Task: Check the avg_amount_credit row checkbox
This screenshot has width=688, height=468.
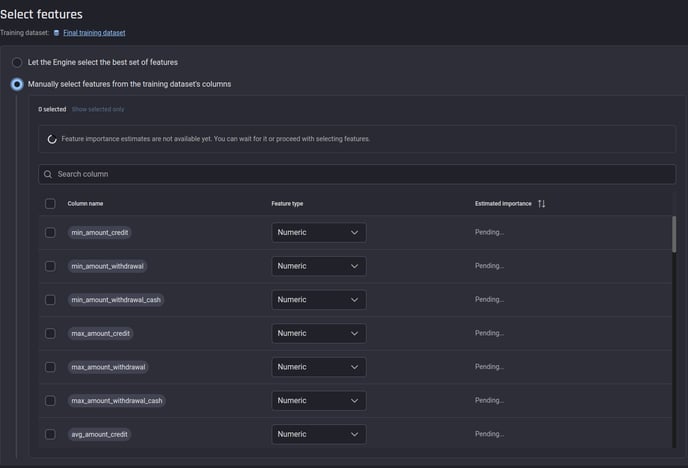Action: (x=50, y=434)
